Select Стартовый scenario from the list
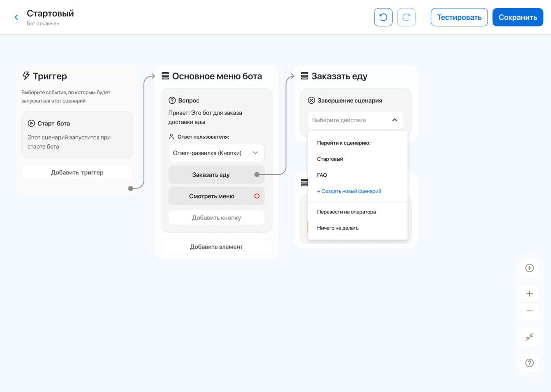The height and width of the screenshot is (392, 551). coord(330,159)
